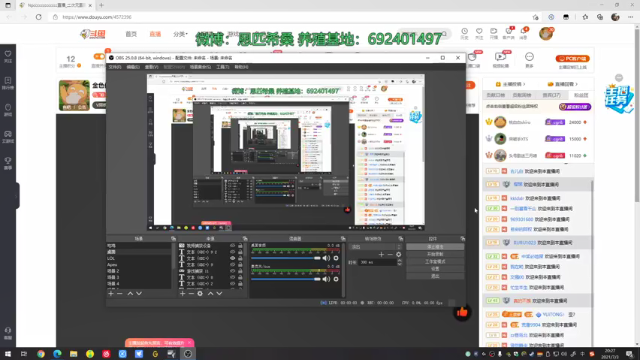Adjust the second mixer channel volume slider
The width and height of the screenshot is (640, 360).
[286, 279]
